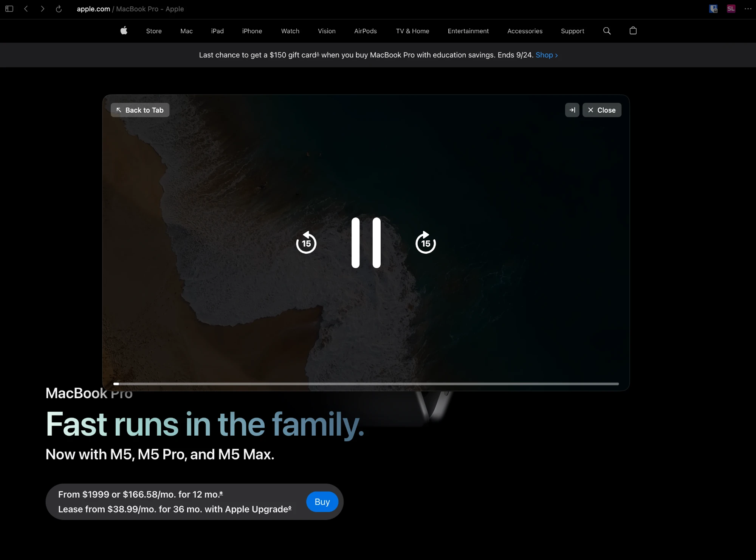Open the iPhone menu item
The width and height of the screenshot is (756, 560).
point(252,31)
